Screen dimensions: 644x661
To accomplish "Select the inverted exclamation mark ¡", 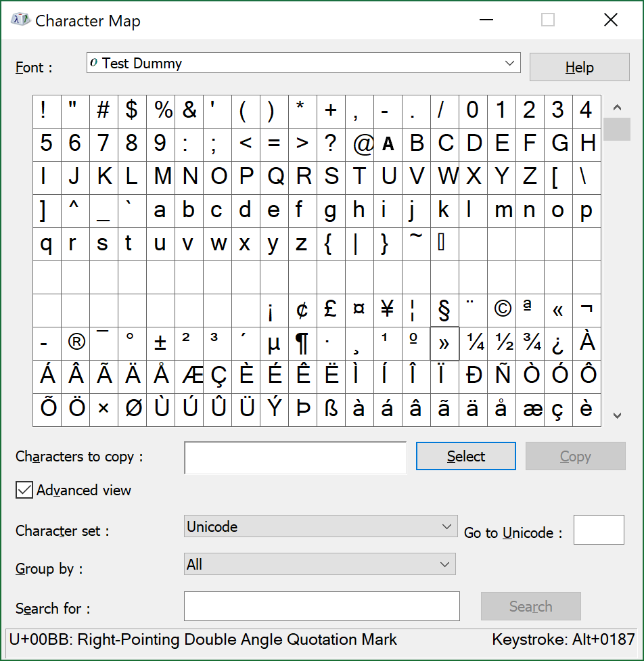I will 274,311.
